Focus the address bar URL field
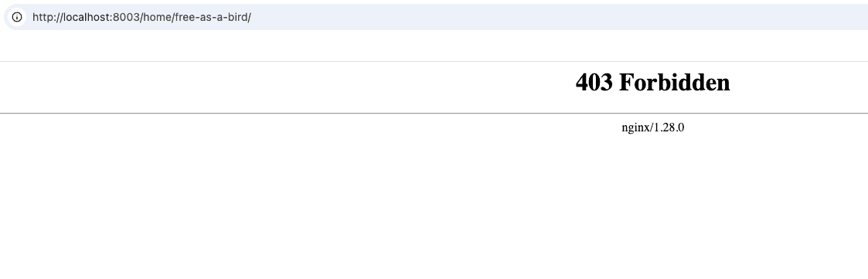The height and width of the screenshot is (279, 868). (x=436, y=17)
